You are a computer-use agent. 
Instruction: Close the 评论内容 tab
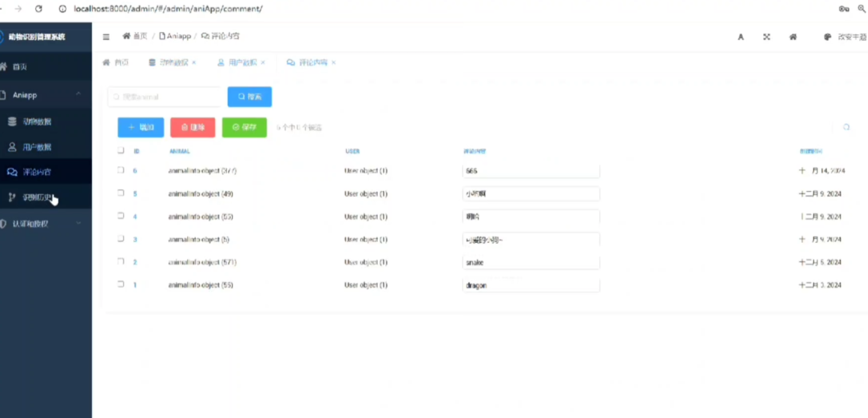click(334, 63)
